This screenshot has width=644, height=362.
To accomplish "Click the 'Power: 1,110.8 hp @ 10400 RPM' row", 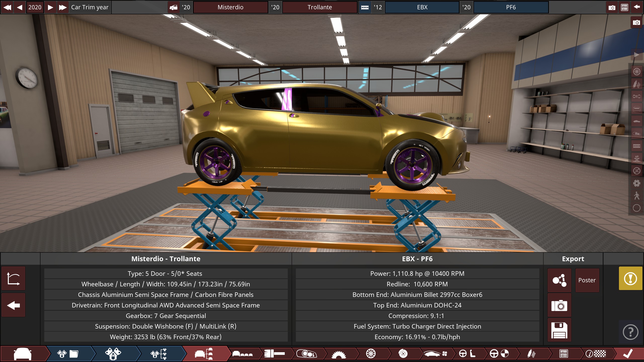I will coord(417,274).
